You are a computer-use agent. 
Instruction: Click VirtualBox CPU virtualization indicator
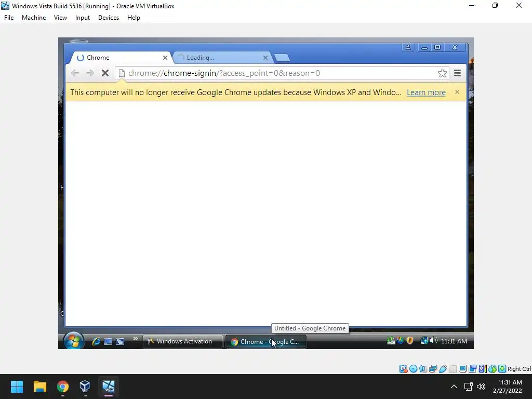coord(482,369)
